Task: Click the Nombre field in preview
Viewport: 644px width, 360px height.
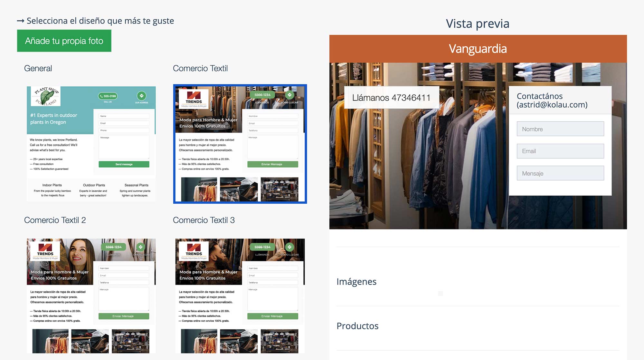Action: point(560,129)
